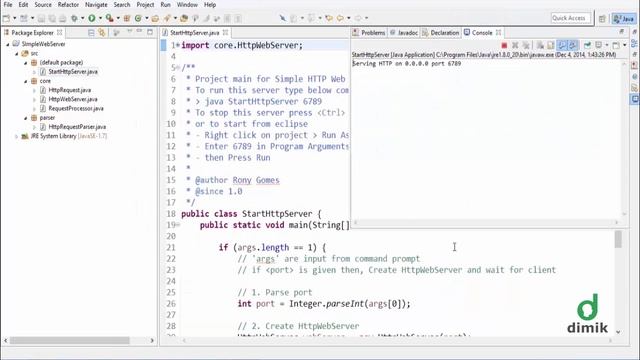Screen dimensions: 640x360
Task: Terminate the running server with red stop icon
Action: coord(504,45)
